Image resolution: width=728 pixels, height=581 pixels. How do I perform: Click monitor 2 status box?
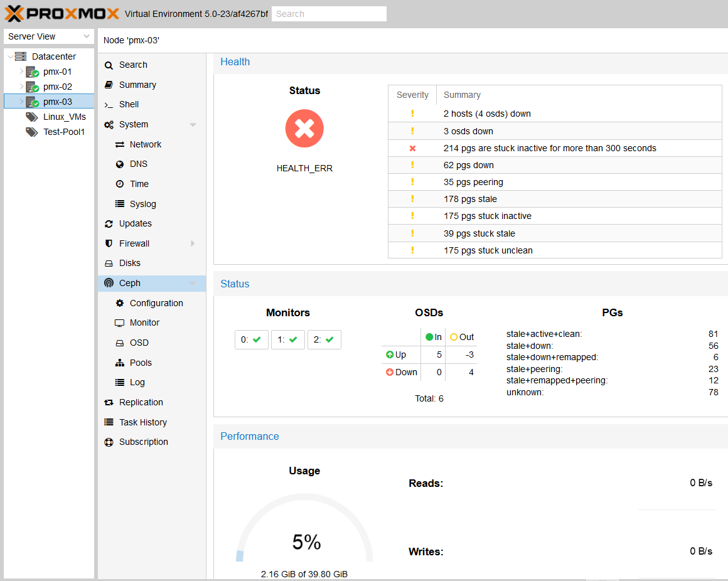pyautogui.click(x=324, y=339)
